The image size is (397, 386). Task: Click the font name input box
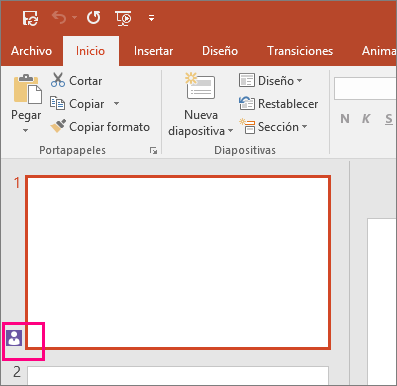click(x=365, y=88)
